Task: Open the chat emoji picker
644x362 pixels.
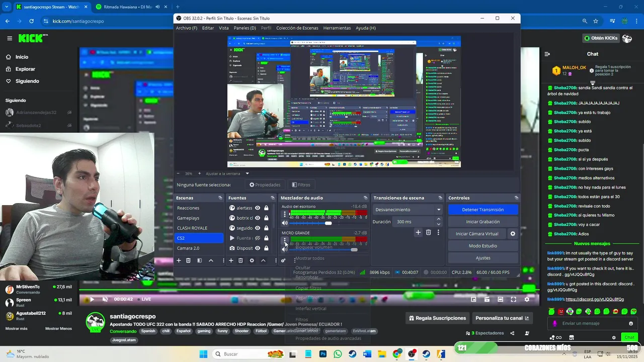Action: [631, 323]
